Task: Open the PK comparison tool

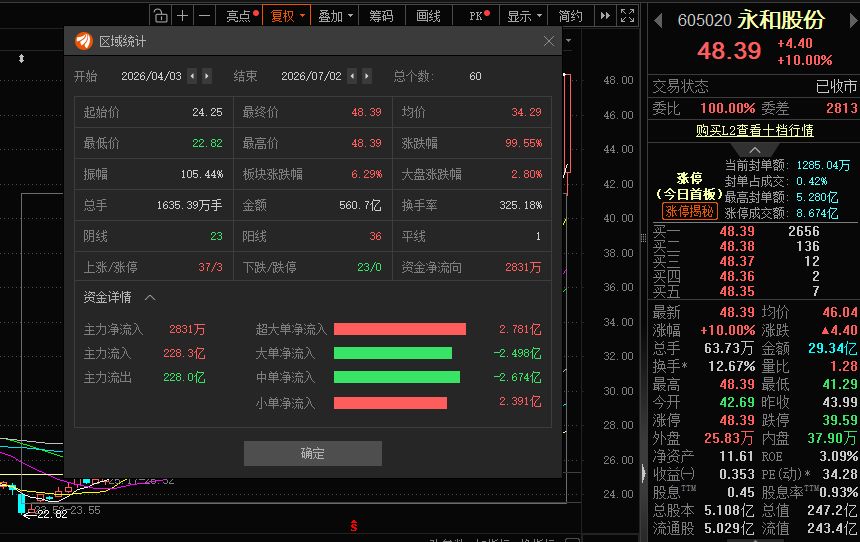Action: [478, 16]
